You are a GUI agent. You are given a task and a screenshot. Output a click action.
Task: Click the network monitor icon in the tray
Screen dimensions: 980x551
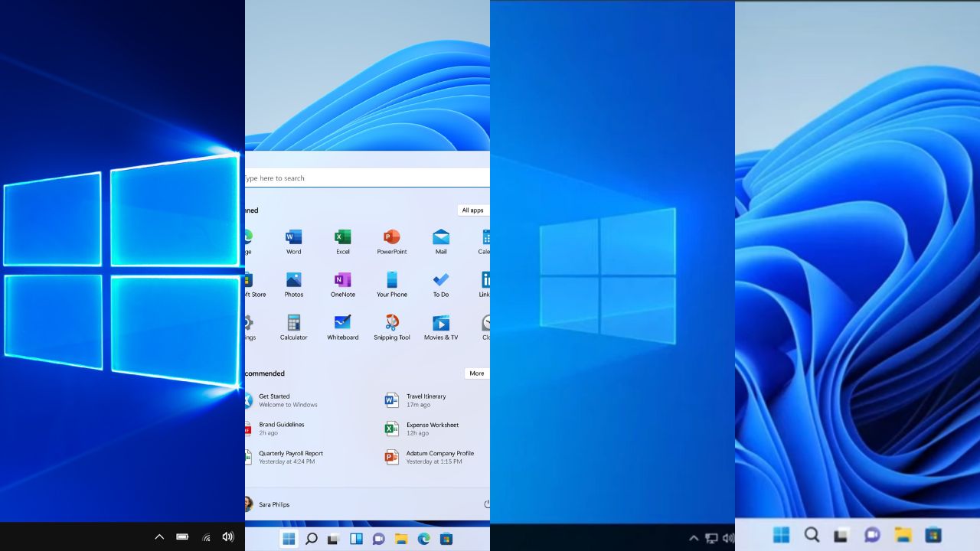pyautogui.click(x=711, y=538)
